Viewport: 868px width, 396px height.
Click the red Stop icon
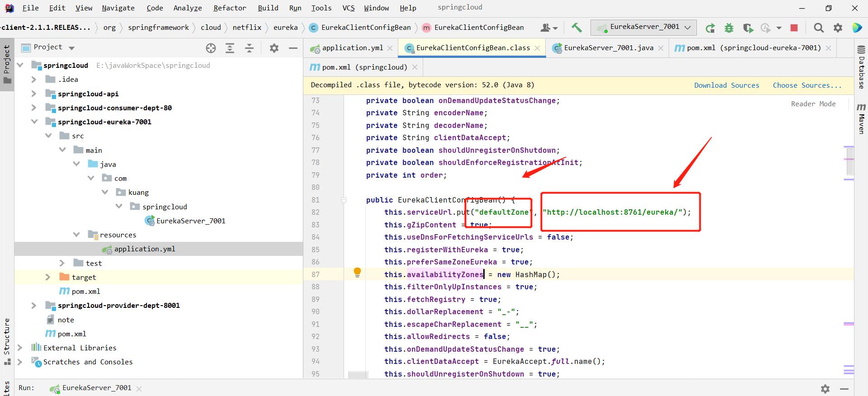tap(794, 28)
